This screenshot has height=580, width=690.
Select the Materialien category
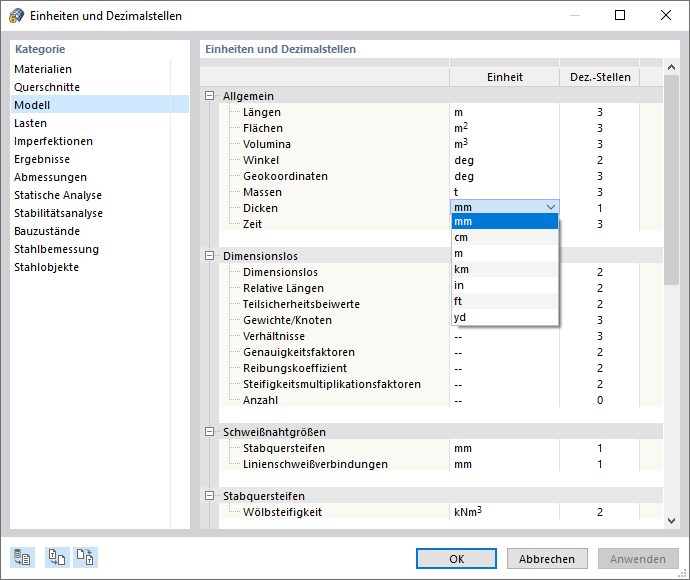point(43,69)
